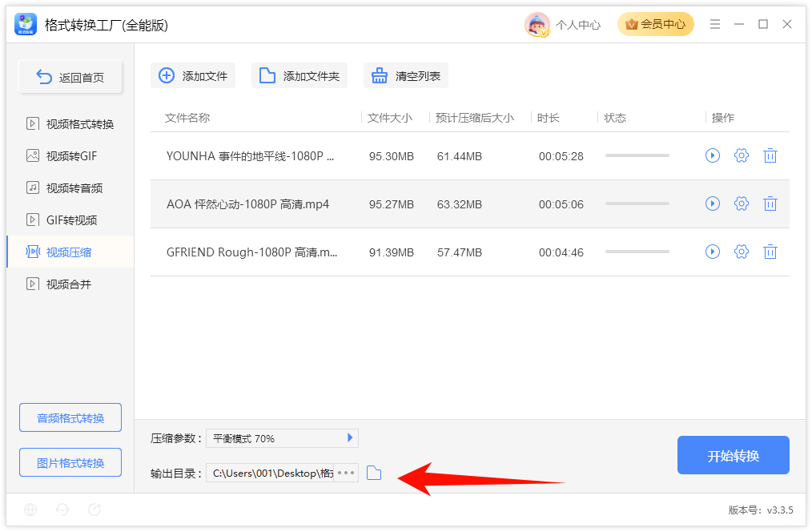
Task: Click the share icon in the bottom bar
Action: pyautogui.click(x=94, y=510)
